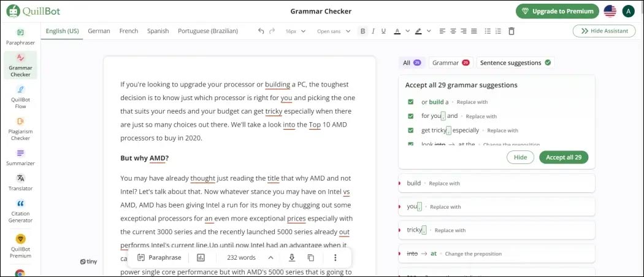The height and width of the screenshot is (277, 644).
Task: Expand the word count chevron
Action: pyautogui.click(x=270, y=258)
